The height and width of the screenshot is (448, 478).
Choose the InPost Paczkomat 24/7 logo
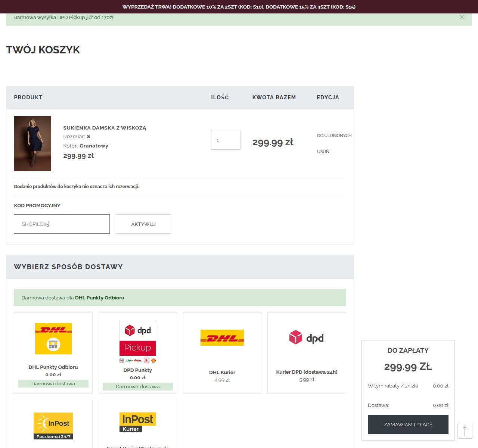[53, 426]
